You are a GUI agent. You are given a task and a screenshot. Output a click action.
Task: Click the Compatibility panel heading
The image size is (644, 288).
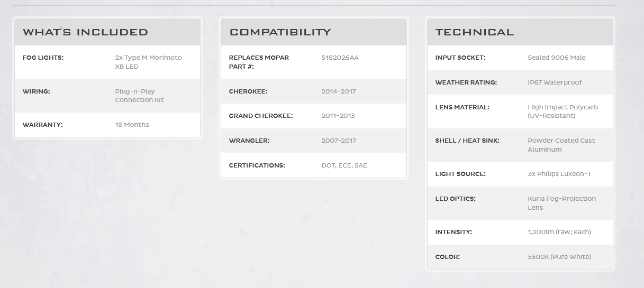[x=280, y=32]
